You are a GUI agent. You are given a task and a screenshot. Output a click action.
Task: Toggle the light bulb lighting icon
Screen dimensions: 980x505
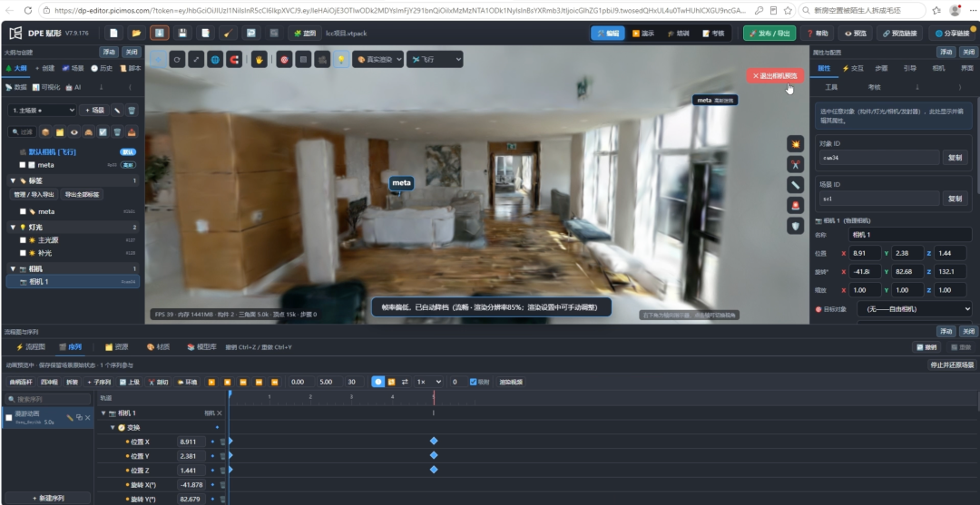tap(341, 59)
